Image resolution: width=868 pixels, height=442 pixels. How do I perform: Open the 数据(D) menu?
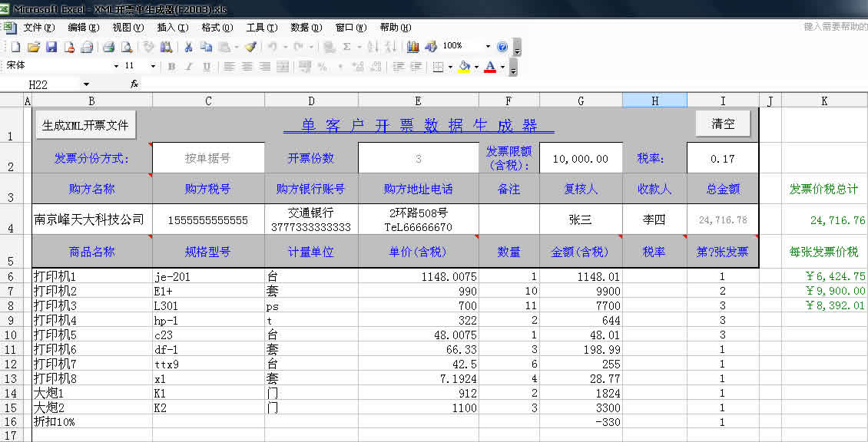306,27
